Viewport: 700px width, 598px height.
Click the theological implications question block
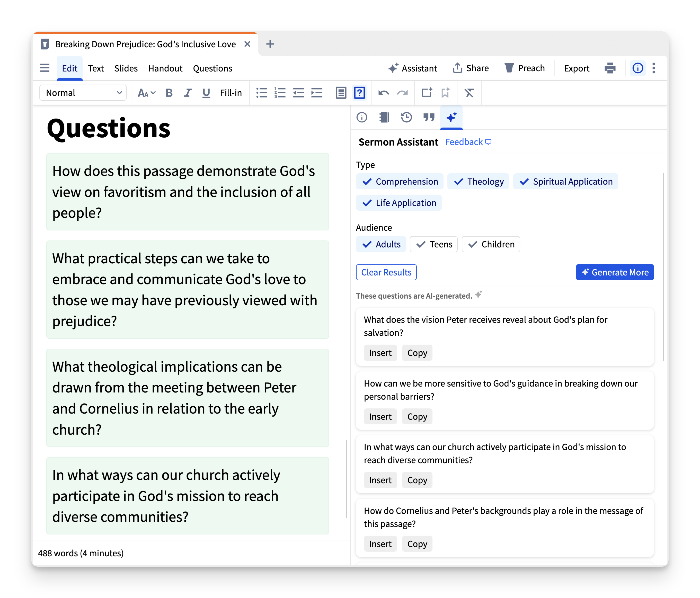pyautogui.click(x=188, y=398)
